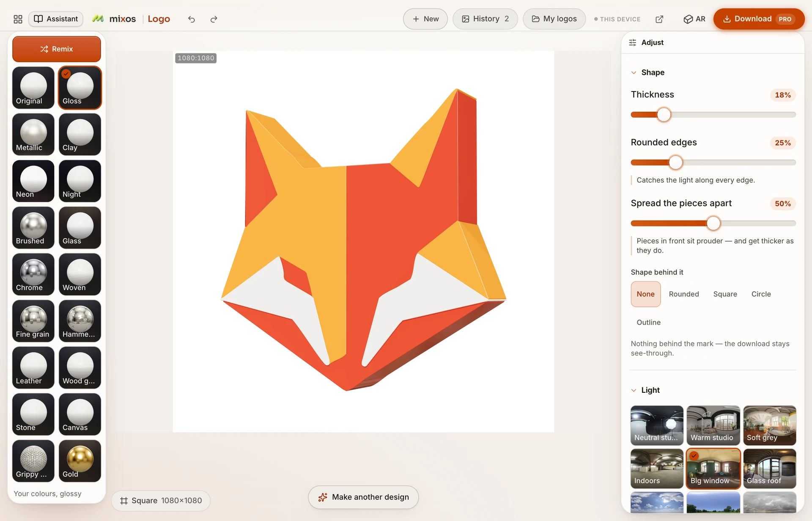
Task: Undo the last change
Action: tap(192, 19)
